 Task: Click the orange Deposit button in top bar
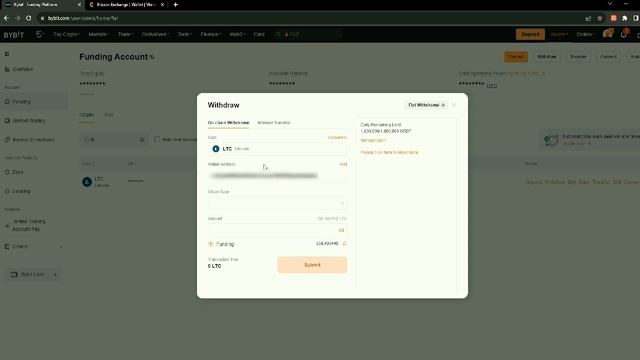[x=530, y=34]
